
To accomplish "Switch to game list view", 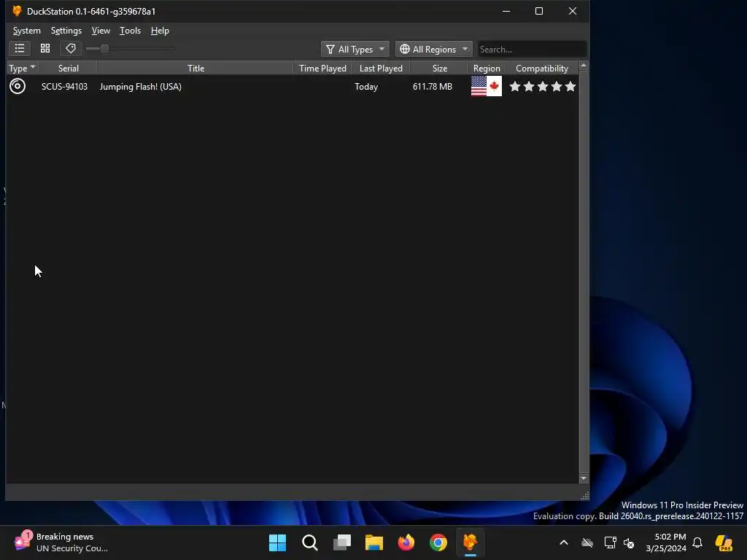I will [x=20, y=49].
